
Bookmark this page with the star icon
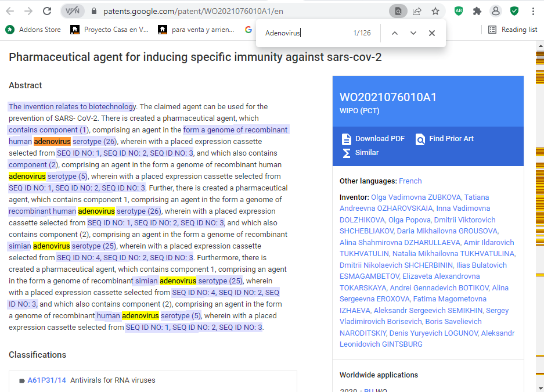[x=435, y=11]
